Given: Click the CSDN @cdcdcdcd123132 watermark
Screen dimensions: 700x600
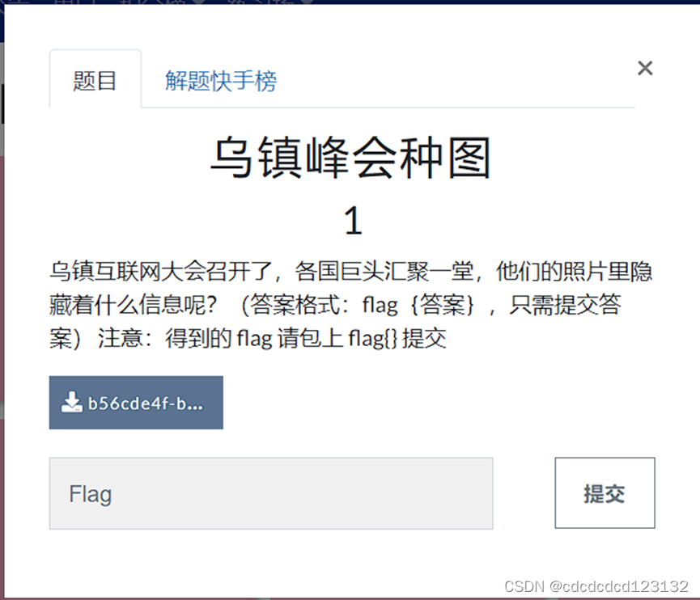Looking at the screenshot, I should click(x=596, y=586).
